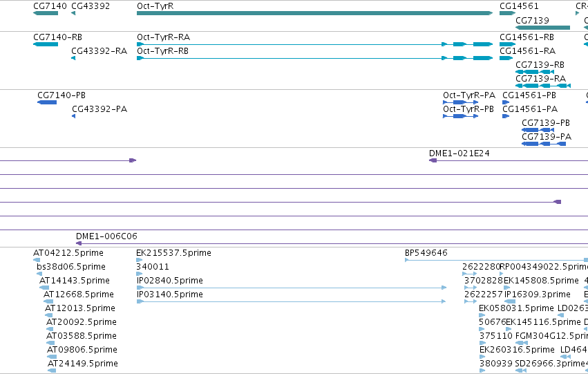Select the Oct-TyrR-PA protein glyph
The image size is (588, 374).
pos(460,102)
